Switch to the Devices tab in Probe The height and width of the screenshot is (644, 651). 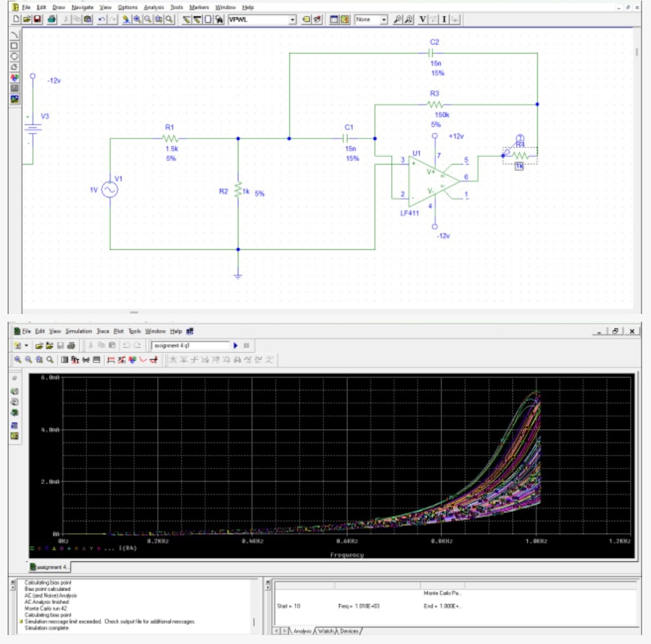point(349,631)
